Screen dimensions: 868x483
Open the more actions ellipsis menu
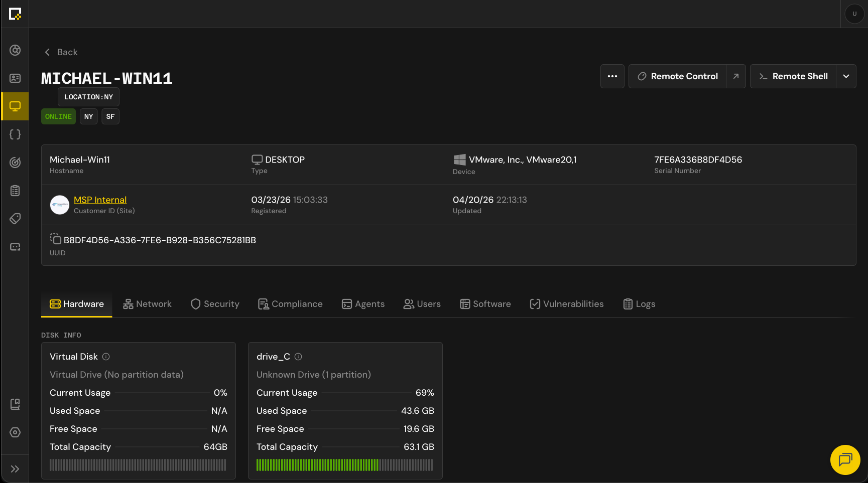pos(612,76)
